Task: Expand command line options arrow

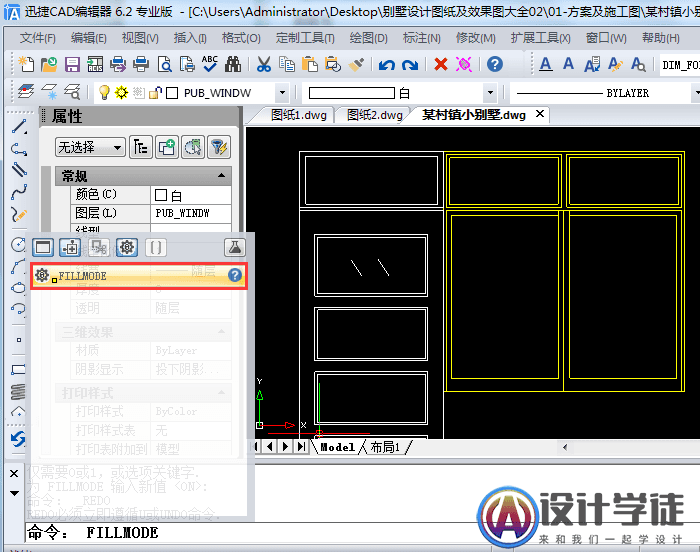Action: click(14, 493)
